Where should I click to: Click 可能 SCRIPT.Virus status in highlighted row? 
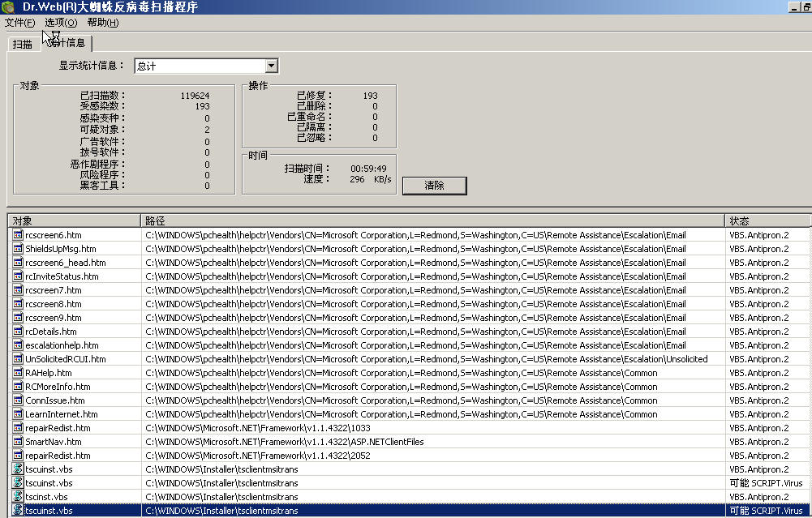click(766, 511)
